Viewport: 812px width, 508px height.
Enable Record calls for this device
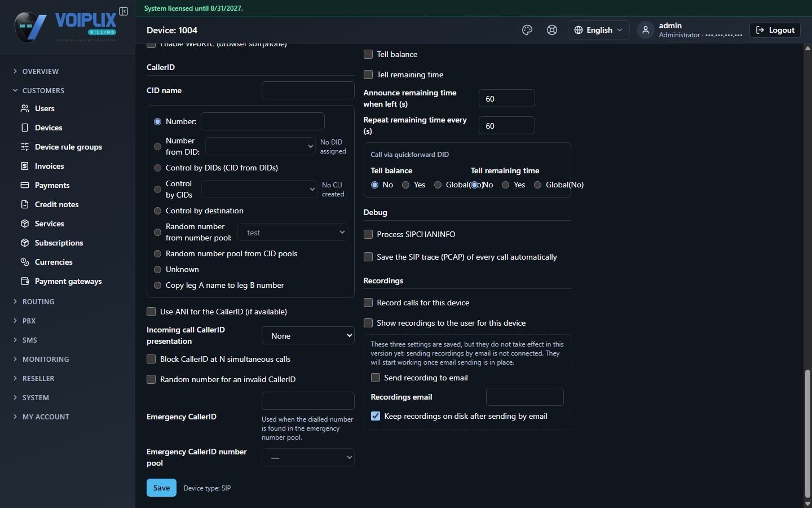[368, 303]
